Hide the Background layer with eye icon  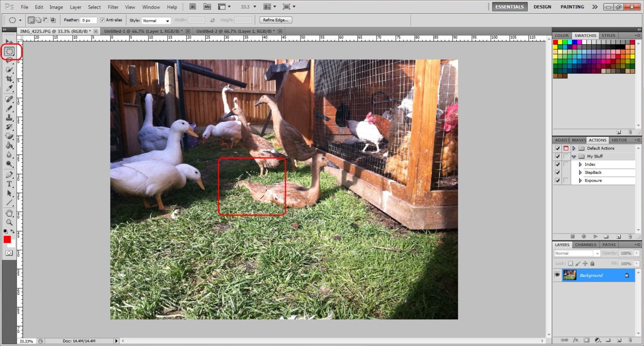coord(557,275)
